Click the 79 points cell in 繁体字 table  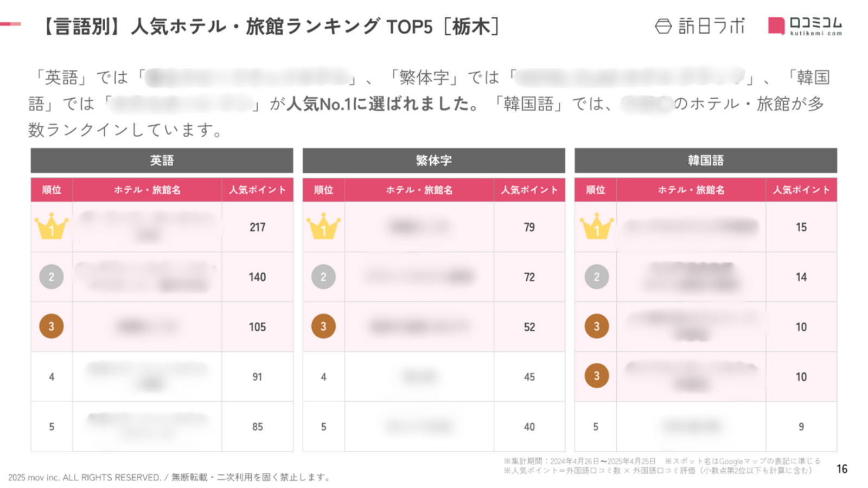coord(529,227)
